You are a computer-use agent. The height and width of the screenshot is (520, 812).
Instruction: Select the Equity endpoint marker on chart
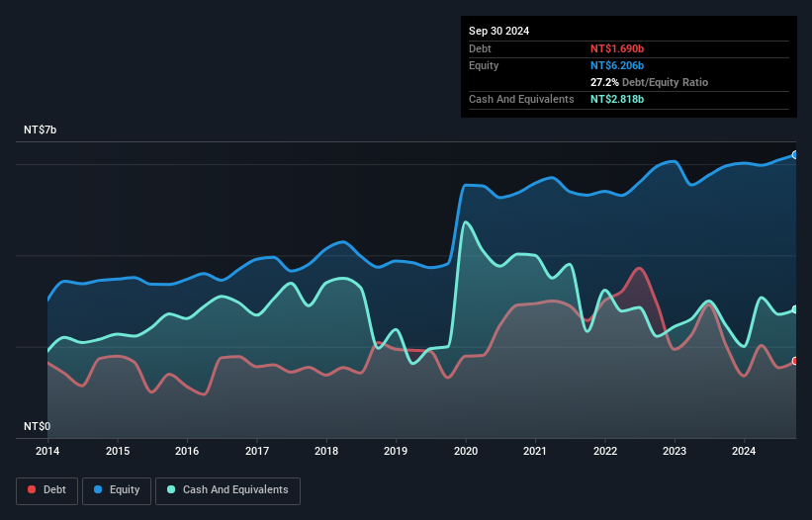pyautogui.click(x=795, y=154)
